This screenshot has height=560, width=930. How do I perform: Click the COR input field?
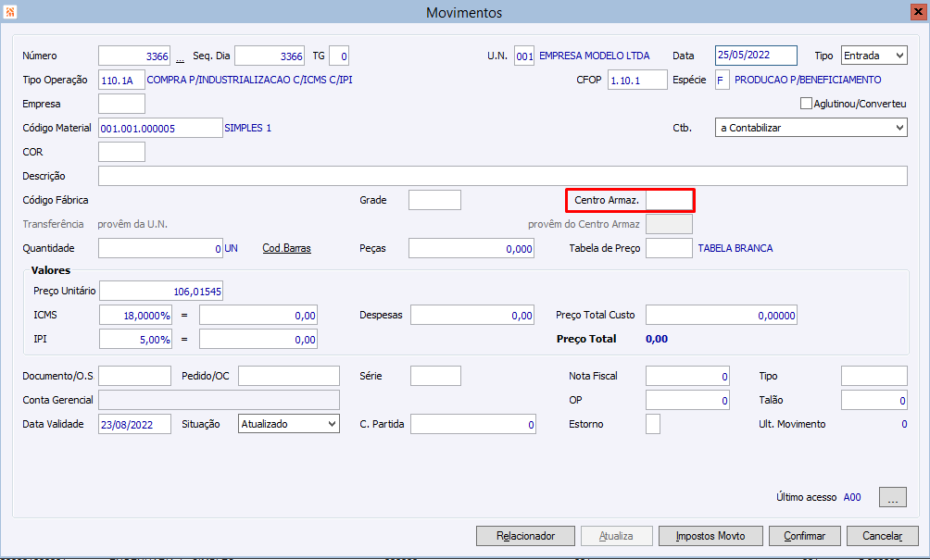pos(121,152)
